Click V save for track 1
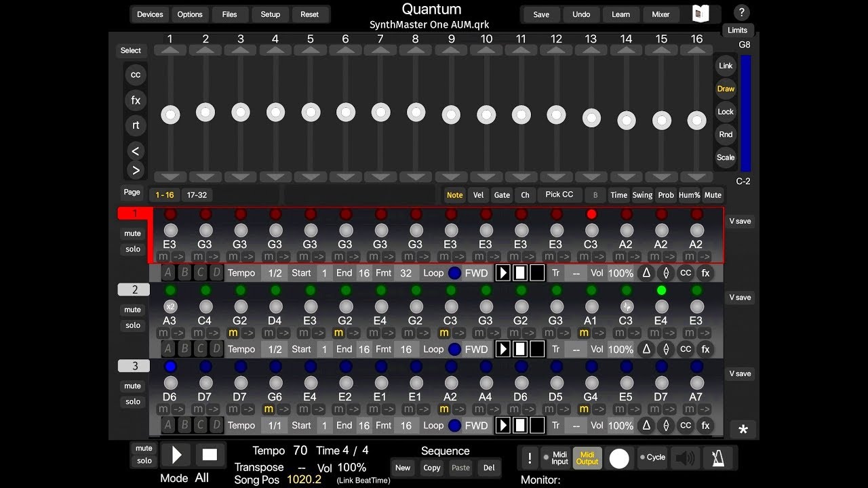This screenshot has width=868, height=488. click(740, 221)
